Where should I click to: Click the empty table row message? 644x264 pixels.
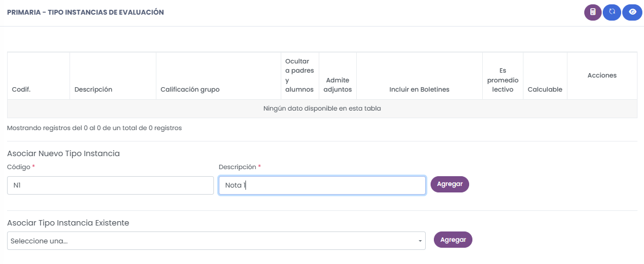tap(322, 108)
